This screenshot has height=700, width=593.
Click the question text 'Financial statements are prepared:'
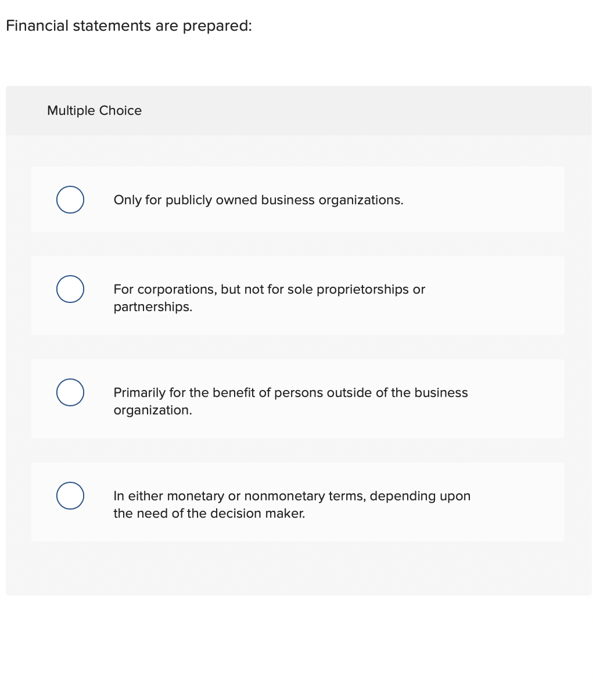(128, 26)
